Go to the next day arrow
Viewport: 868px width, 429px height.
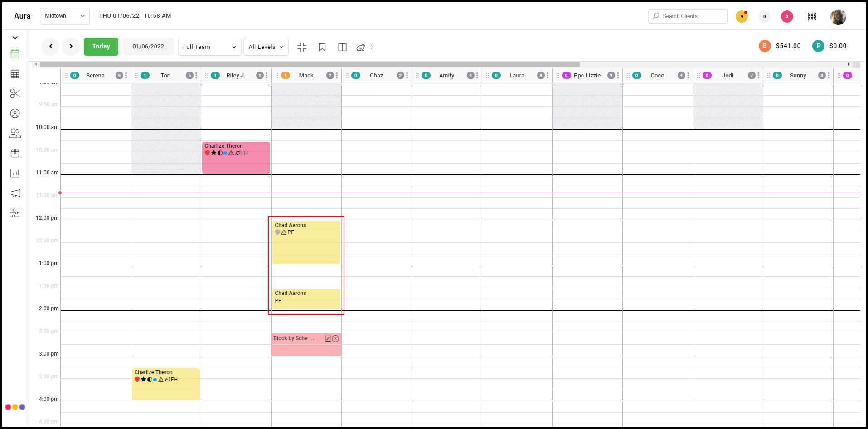[71, 46]
